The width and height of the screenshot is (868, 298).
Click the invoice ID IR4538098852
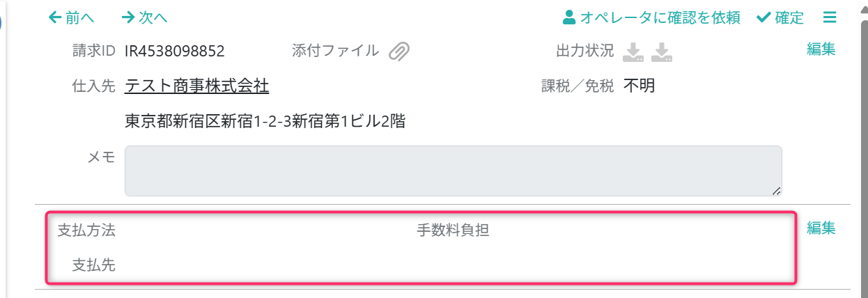(175, 51)
